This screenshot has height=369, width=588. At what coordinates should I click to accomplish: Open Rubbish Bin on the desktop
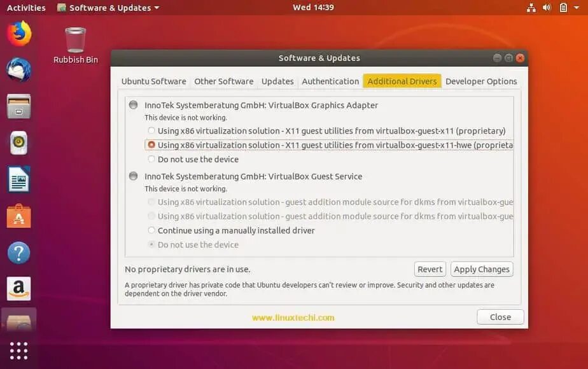point(75,45)
